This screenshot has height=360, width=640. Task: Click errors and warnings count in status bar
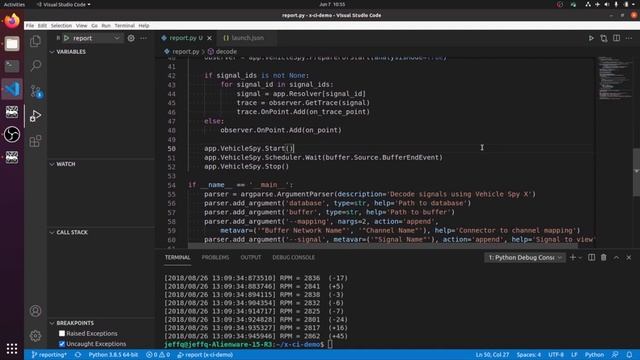[158, 355]
